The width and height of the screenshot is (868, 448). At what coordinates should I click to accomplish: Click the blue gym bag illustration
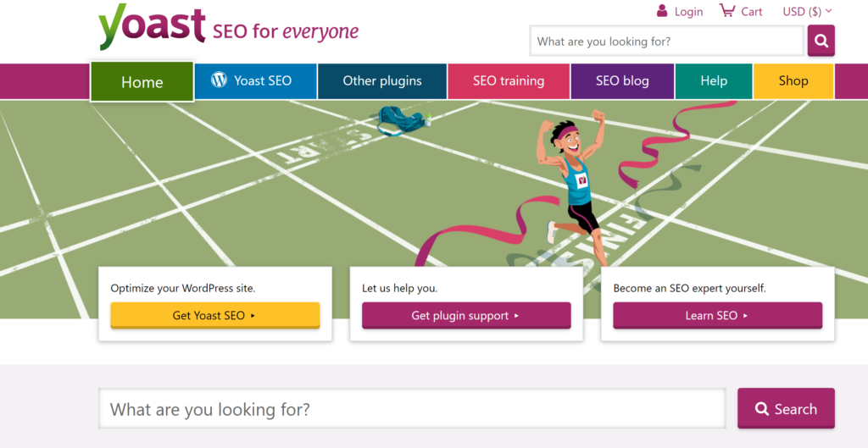(402, 120)
